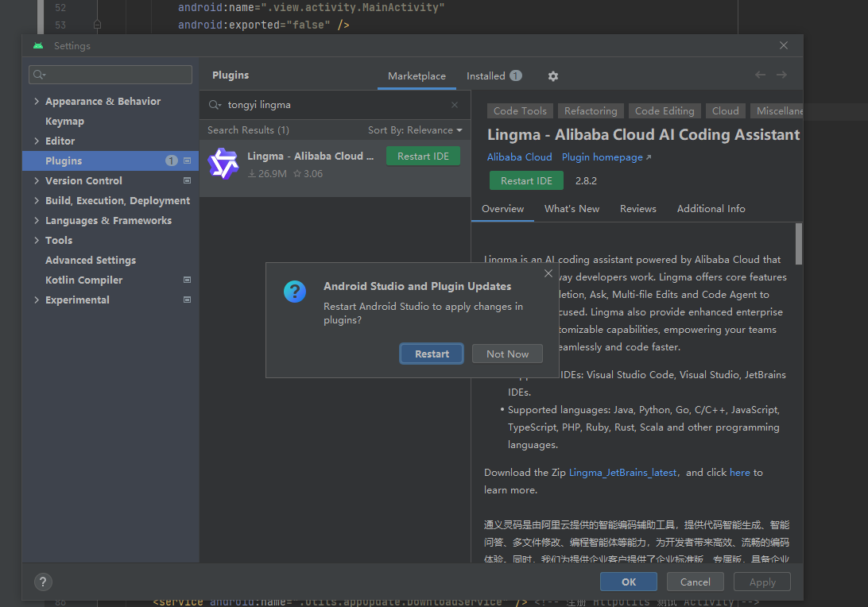Click the dialog question mark icon
868x607 pixels.
coord(295,291)
